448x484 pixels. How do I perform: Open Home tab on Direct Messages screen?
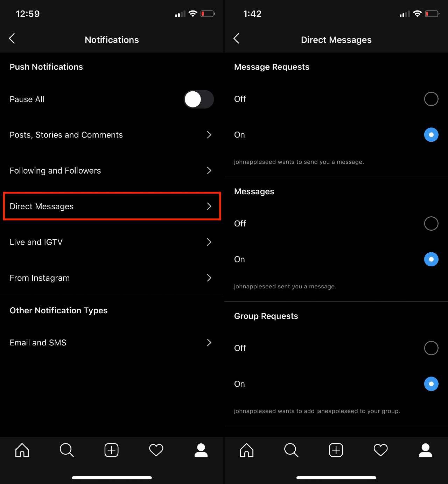click(x=246, y=450)
